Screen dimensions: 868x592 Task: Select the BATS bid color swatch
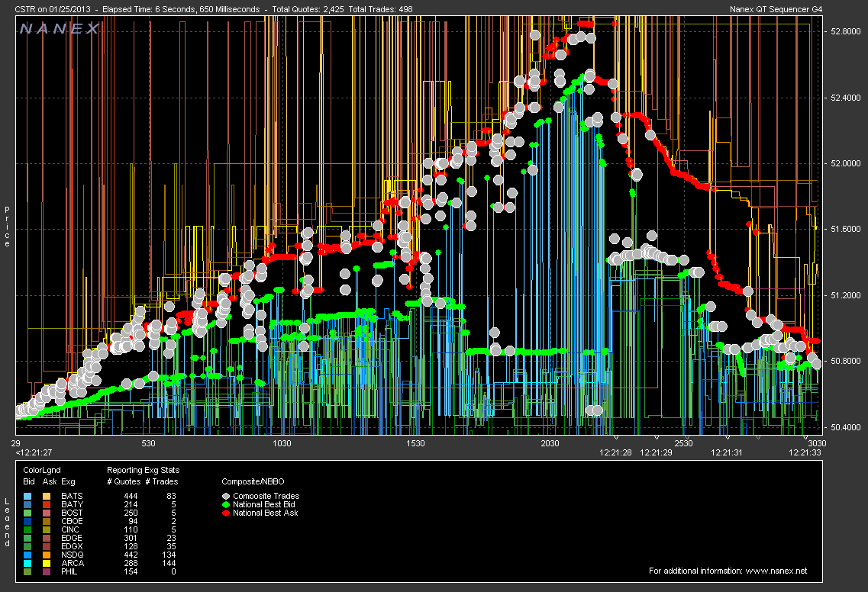27,497
